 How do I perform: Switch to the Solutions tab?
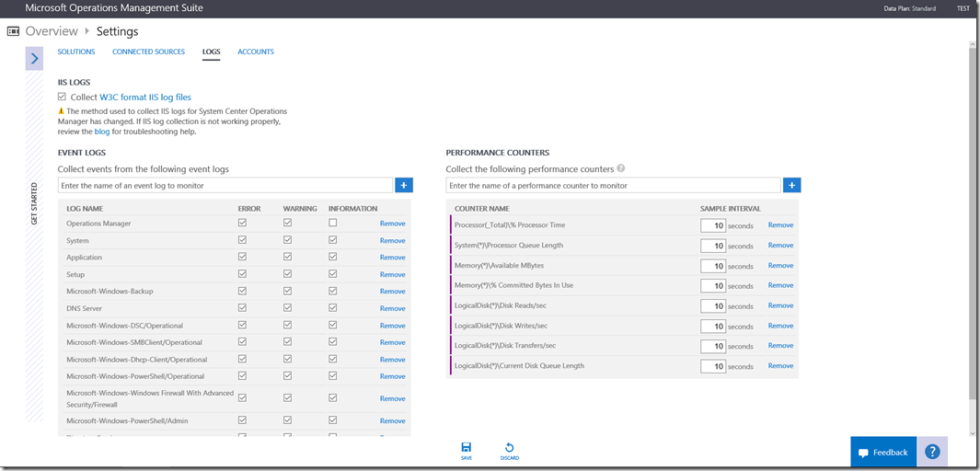[x=75, y=52]
